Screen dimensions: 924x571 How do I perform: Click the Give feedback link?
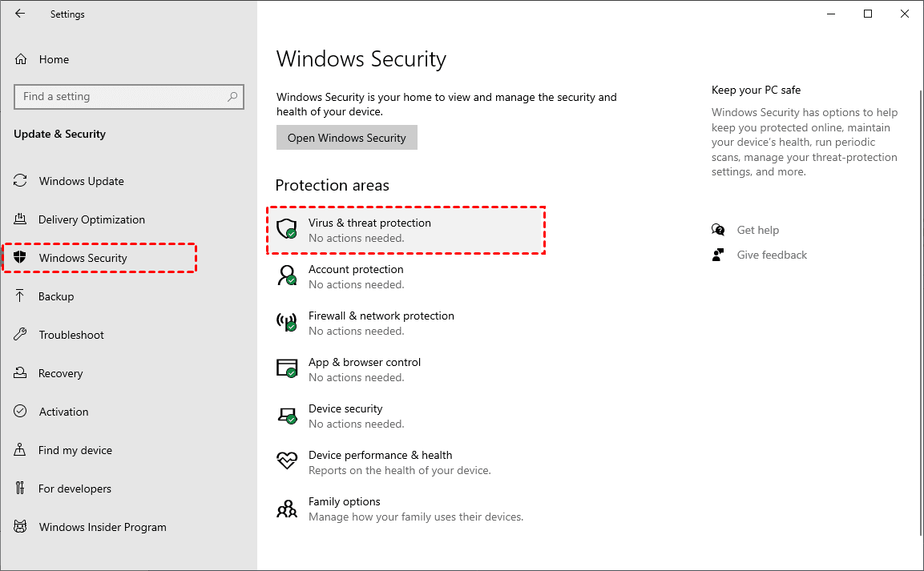point(772,255)
